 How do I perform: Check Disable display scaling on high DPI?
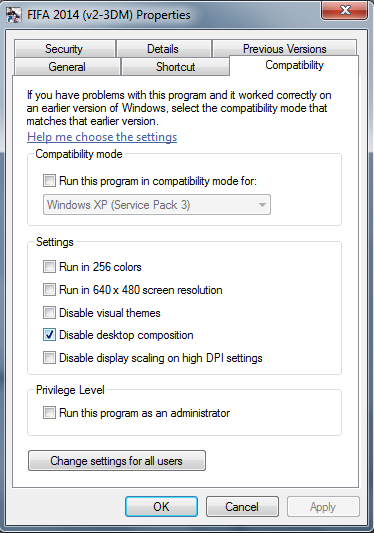click(x=49, y=358)
